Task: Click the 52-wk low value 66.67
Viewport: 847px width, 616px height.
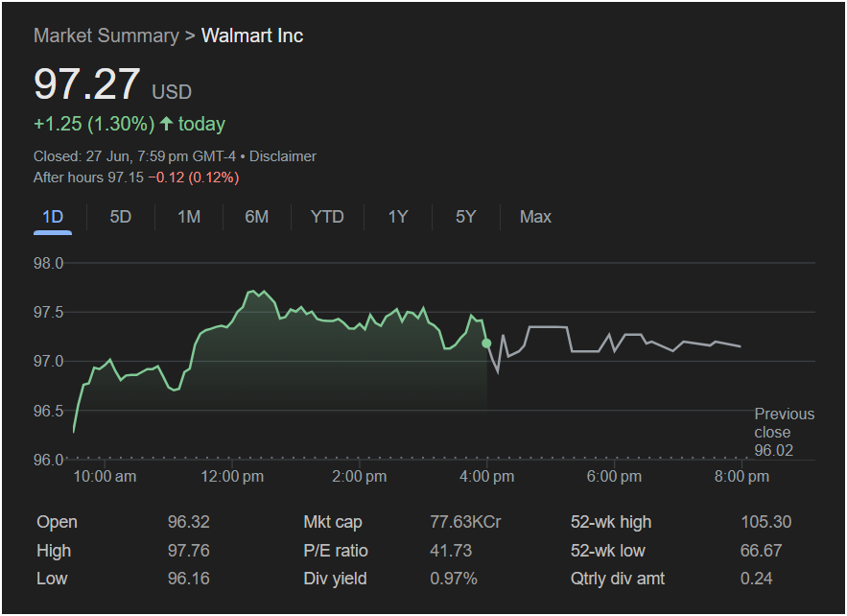Action: (x=761, y=551)
